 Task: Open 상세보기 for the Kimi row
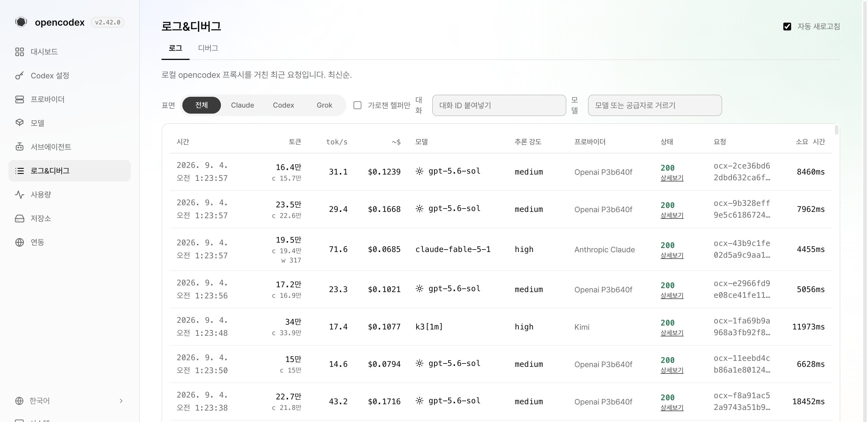tap(671, 333)
